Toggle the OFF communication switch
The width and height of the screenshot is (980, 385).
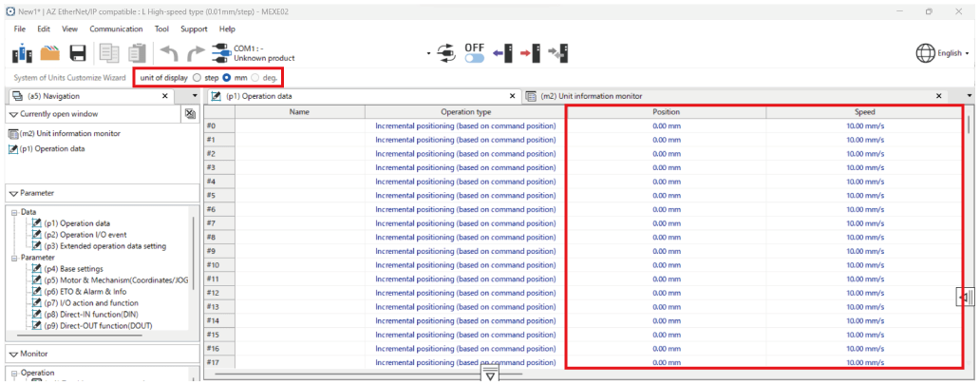475,58
